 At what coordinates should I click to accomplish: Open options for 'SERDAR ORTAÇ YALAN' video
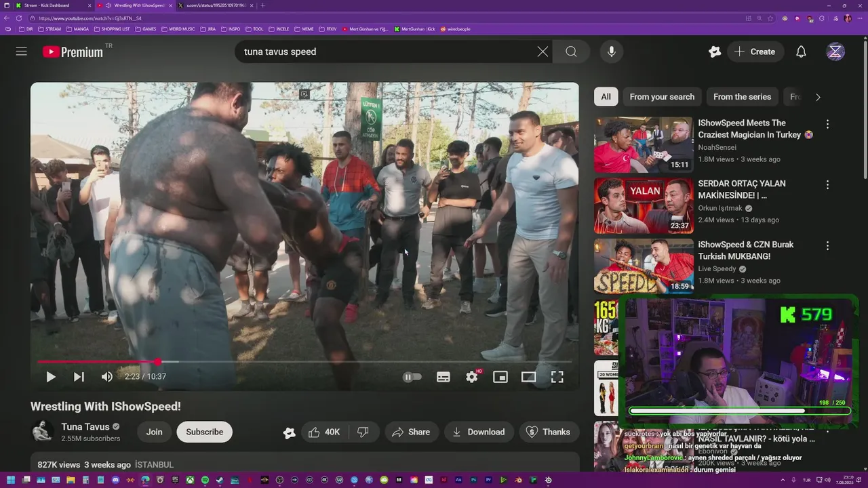[827, 185]
